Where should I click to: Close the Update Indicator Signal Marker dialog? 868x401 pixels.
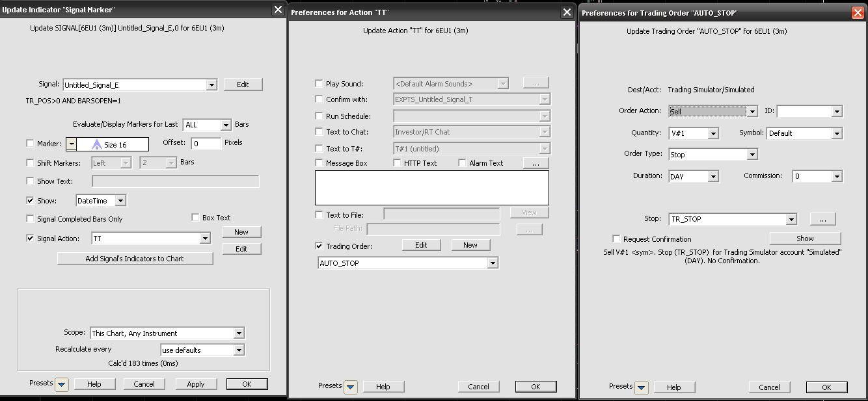tap(278, 10)
